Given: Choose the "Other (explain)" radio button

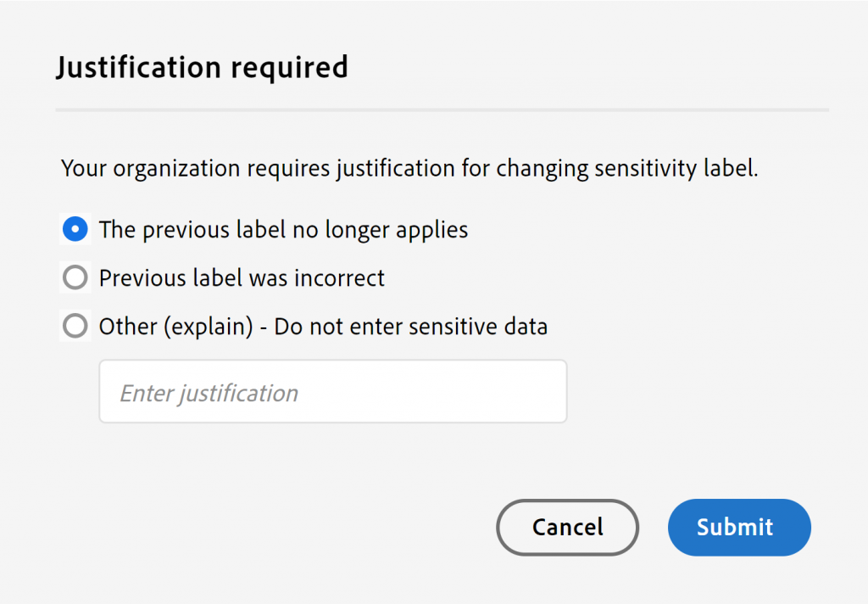Looking at the screenshot, I should tap(75, 326).
